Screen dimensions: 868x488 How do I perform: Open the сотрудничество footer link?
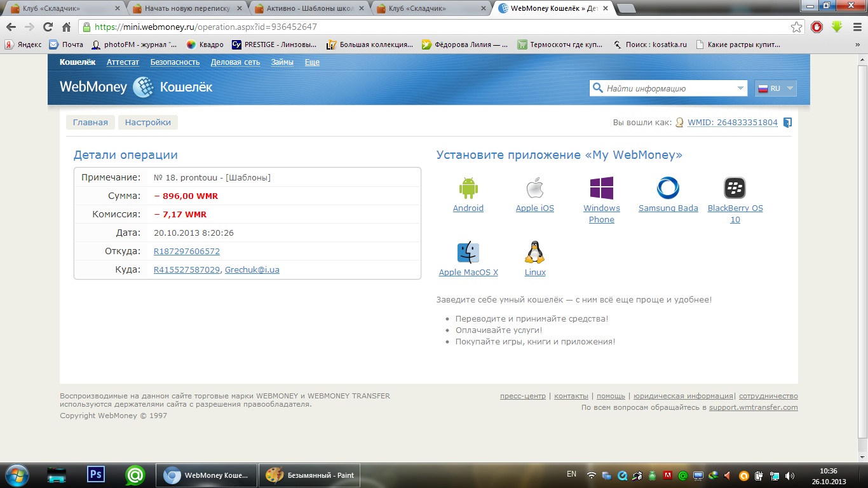[768, 396]
